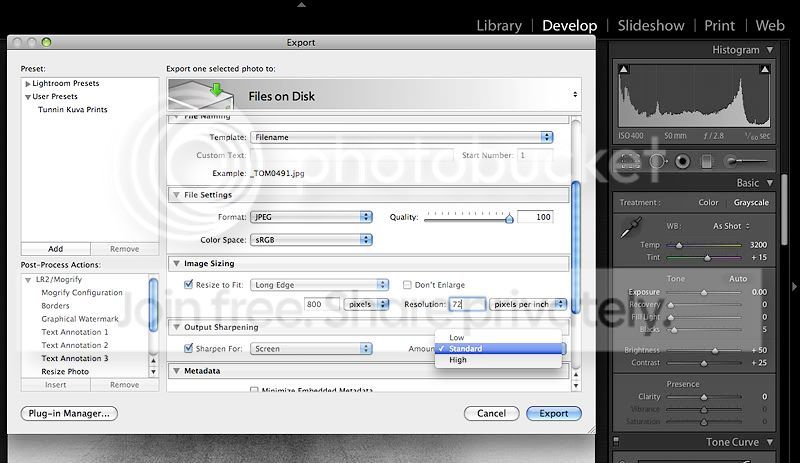
Task: Open the Color Space dropdown
Action: pos(311,240)
